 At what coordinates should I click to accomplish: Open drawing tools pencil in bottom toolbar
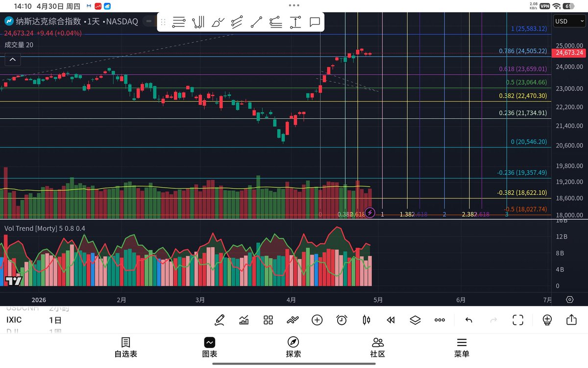[220, 320]
